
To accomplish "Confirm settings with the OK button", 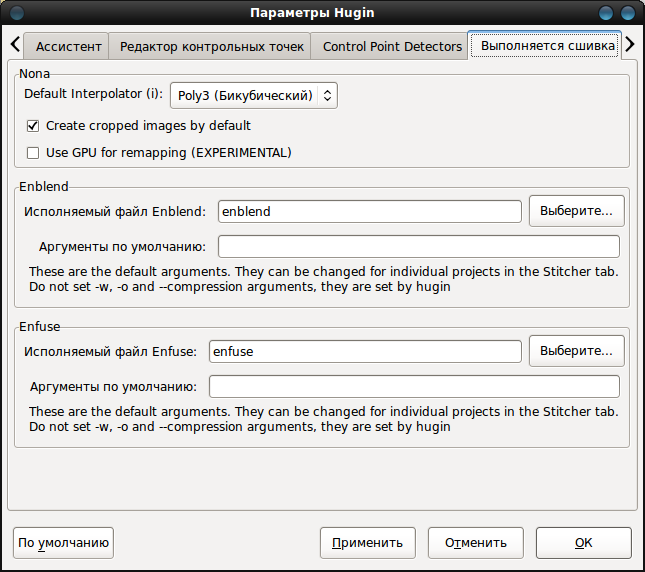I will (583, 543).
